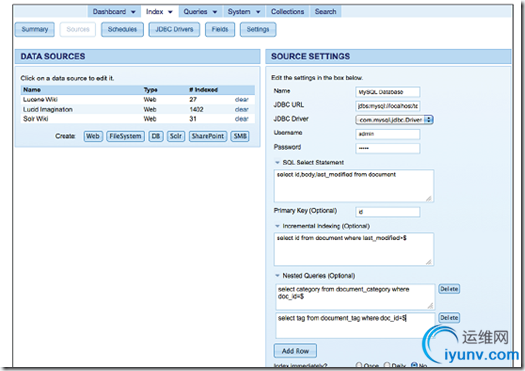The width and height of the screenshot is (525, 371).
Task: Collapse the Nested Queries section
Action: [x=277, y=276]
